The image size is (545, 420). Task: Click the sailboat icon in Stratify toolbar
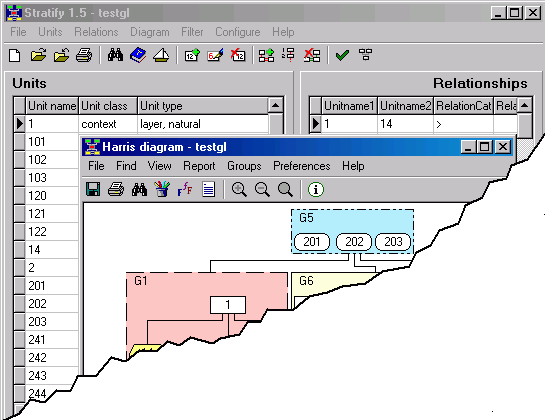point(161,55)
